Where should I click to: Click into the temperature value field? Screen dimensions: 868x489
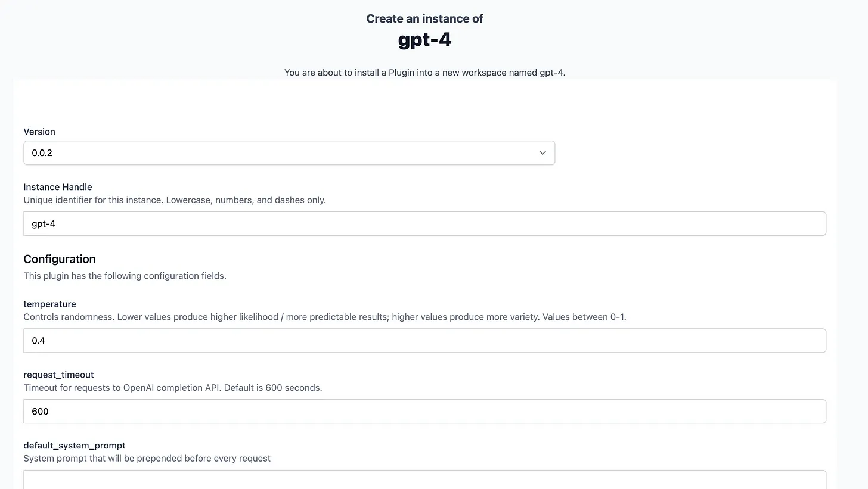click(424, 341)
